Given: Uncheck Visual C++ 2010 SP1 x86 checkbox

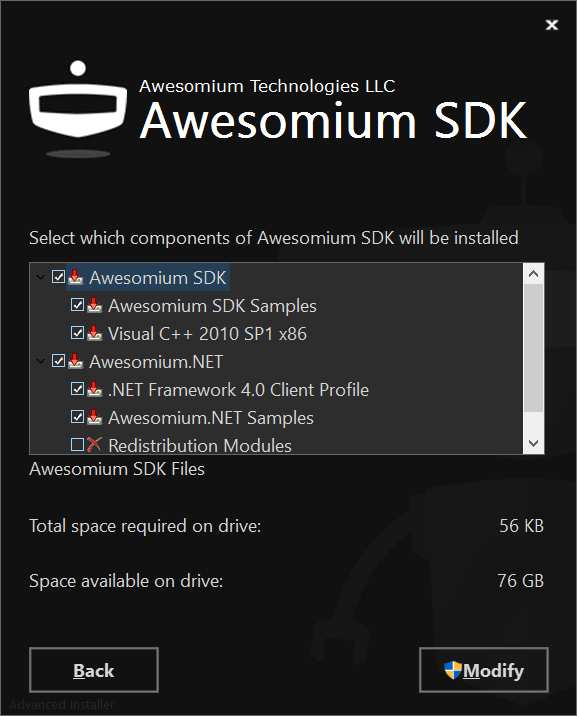Looking at the screenshot, I should point(77,333).
